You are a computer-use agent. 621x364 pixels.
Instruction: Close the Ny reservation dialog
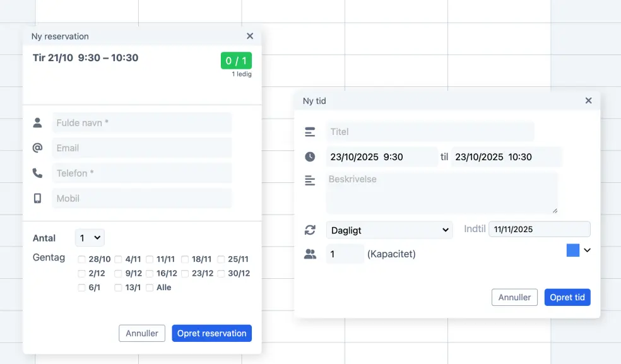coord(250,37)
